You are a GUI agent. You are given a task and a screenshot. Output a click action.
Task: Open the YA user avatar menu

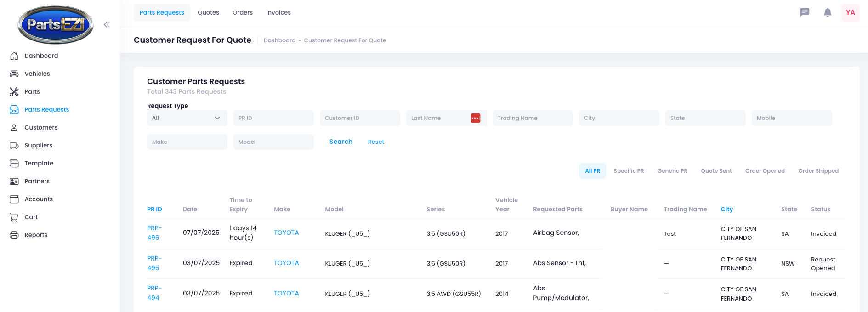850,12
